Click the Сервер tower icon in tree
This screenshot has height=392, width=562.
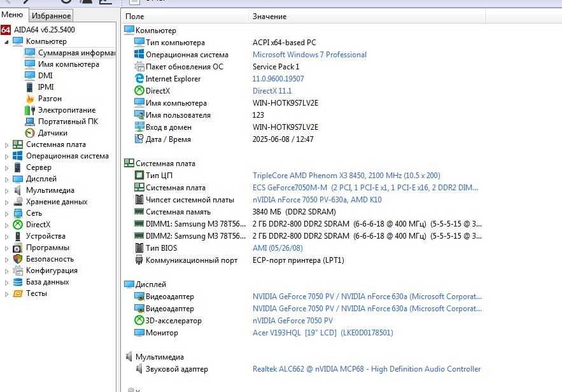click(18, 167)
